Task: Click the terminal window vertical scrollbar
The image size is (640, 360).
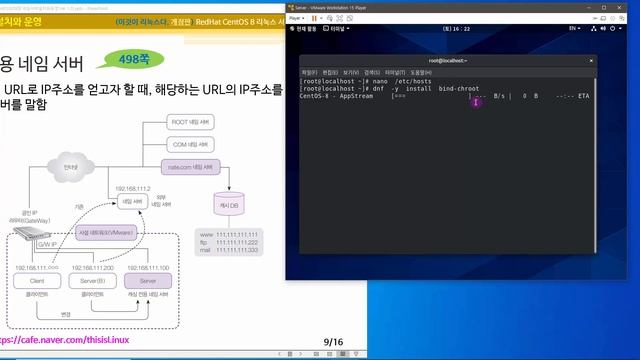Action: tap(596, 165)
